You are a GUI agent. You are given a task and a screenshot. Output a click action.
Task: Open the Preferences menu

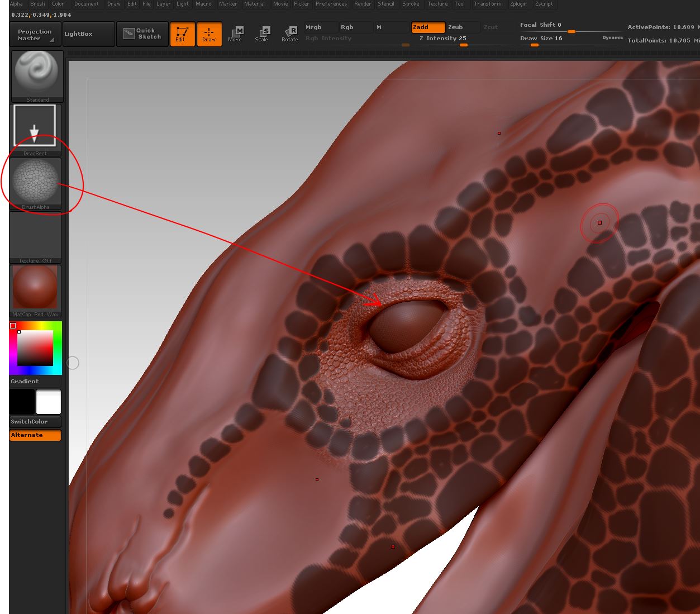pos(331,4)
